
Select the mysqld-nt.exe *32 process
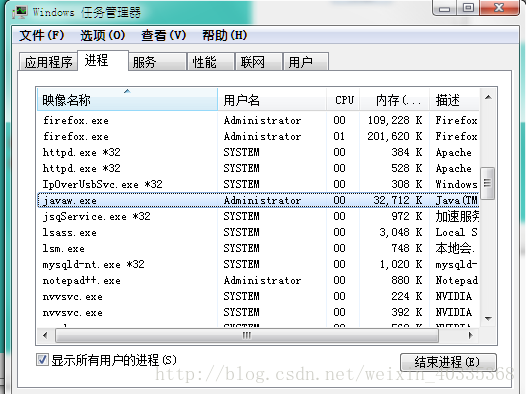[x=258, y=264]
